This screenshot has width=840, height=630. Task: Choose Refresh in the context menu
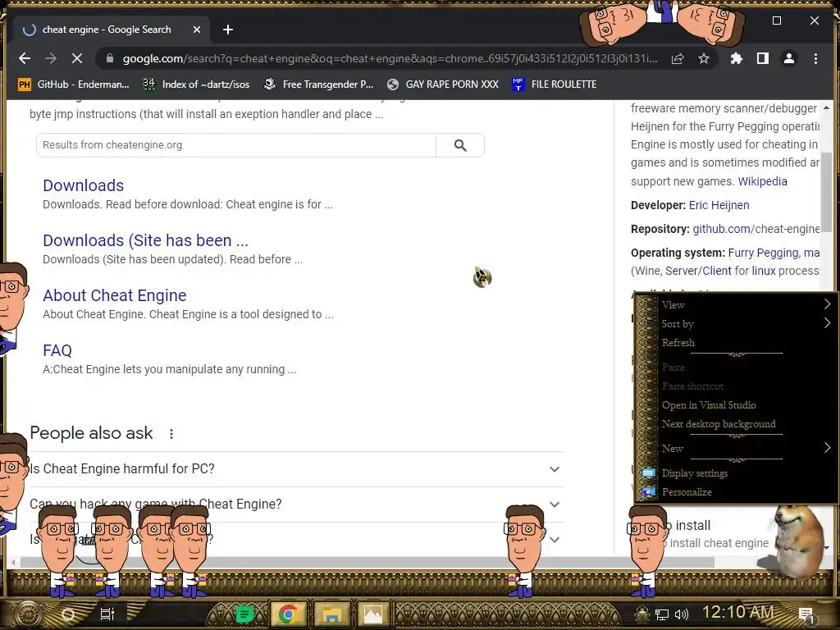click(x=746, y=343)
